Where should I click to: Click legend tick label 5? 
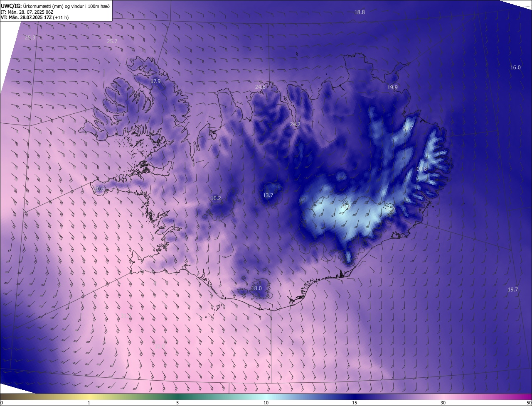pyautogui.click(x=177, y=403)
